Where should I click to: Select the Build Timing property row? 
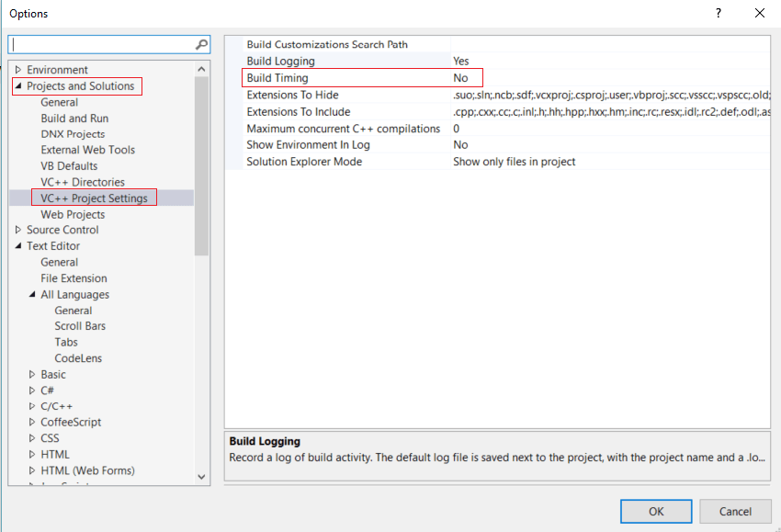click(x=277, y=78)
